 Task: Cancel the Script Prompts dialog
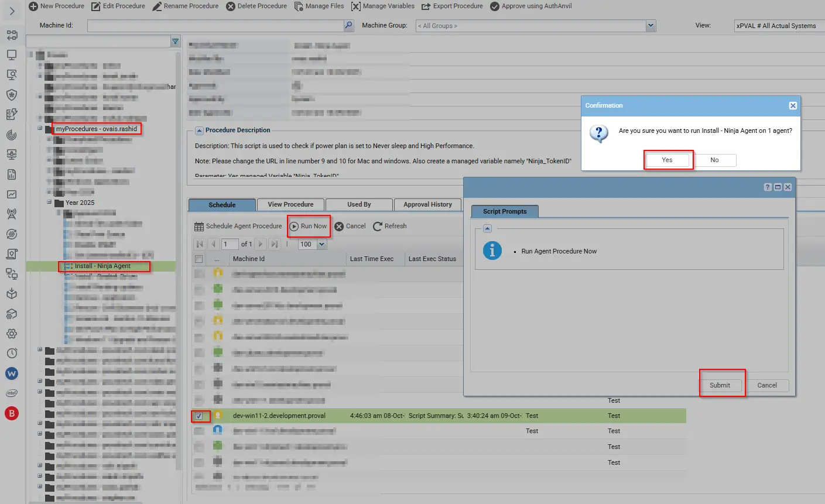pos(767,385)
